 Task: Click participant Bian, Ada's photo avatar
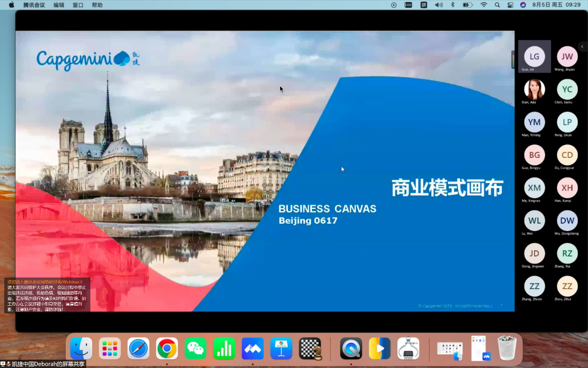(534, 90)
